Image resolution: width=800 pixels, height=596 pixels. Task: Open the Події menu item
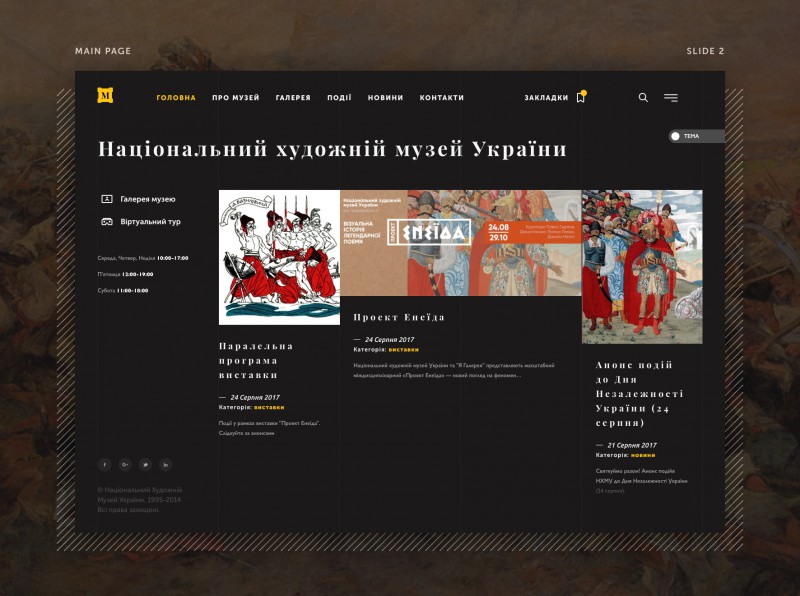(x=339, y=97)
